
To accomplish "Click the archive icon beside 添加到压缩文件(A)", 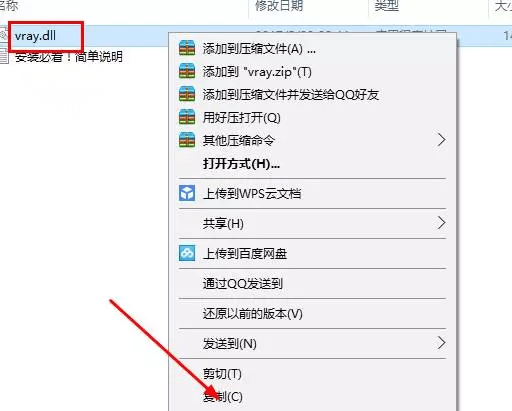I will 187,48.
